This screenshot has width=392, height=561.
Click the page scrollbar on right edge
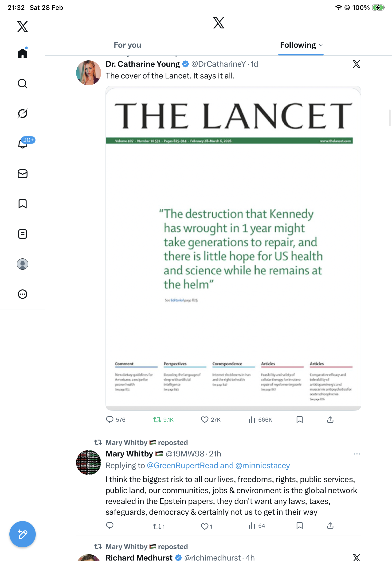390,118
